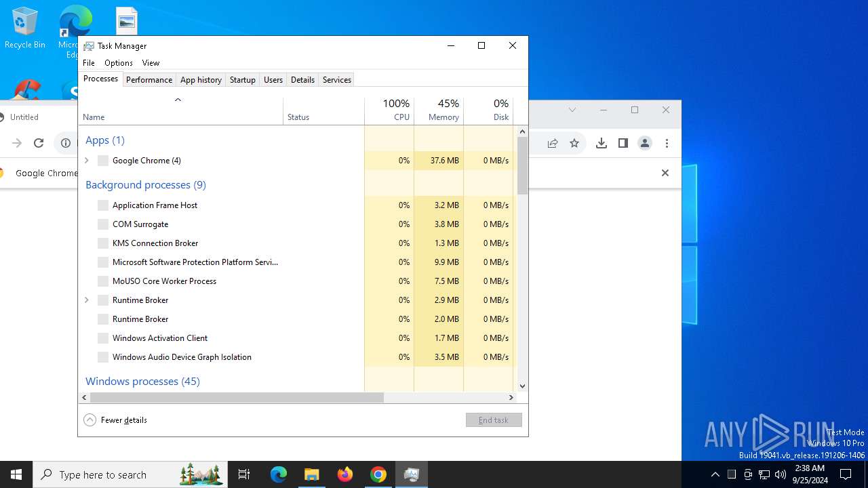Open the notification center icon
868x488 pixels.
[x=846, y=474]
